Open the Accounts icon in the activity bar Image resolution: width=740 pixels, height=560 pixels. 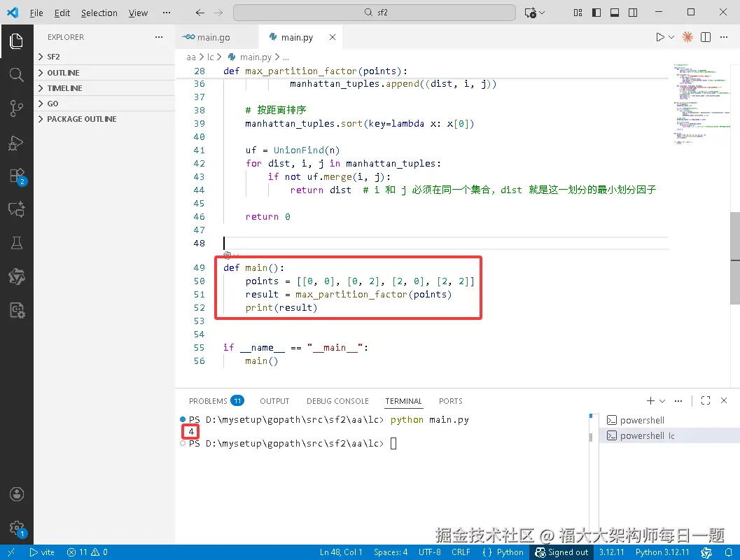pos(17,494)
